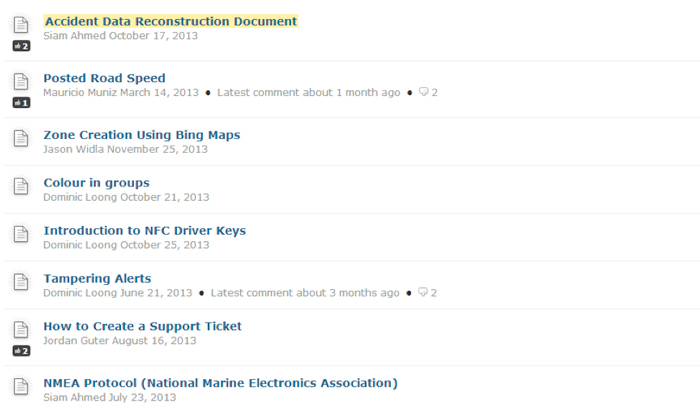
Task: Open Introduction to NFC Driver Keys article
Action: coord(144,231)
